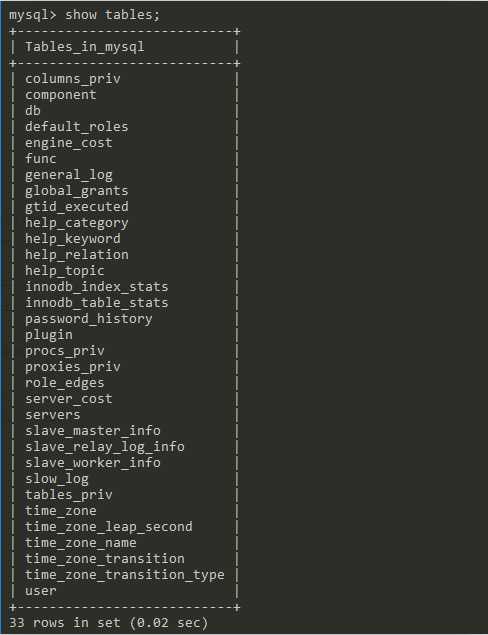This screenshot has height=635, width=488.
Task: Select the general_log table name
Action: tap(69, 175)
